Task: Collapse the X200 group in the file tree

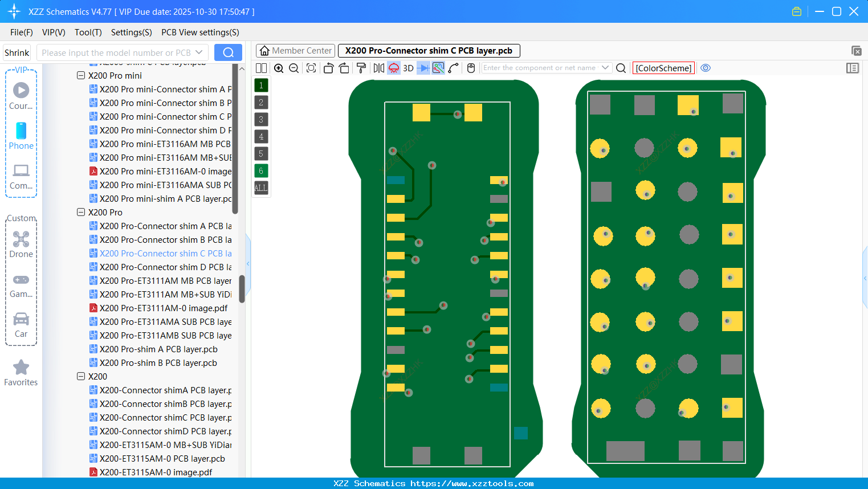Action: [80, 376]
